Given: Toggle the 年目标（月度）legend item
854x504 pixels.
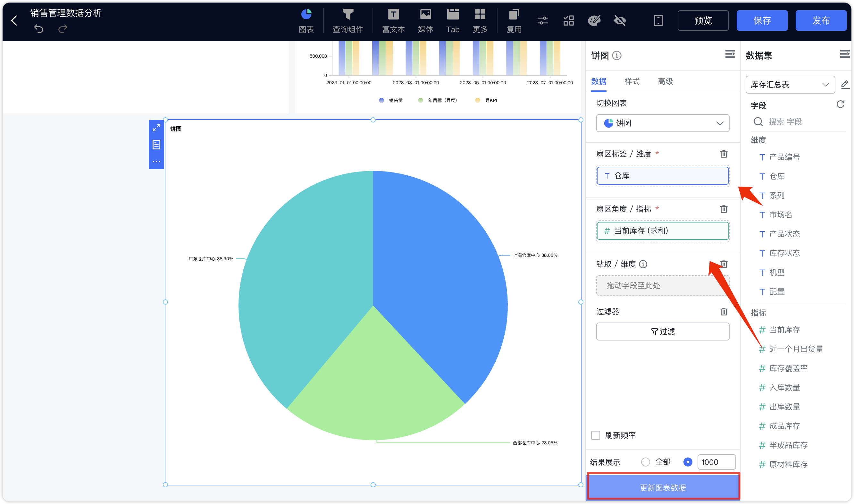Looking at the screenshot, I should pos(437,101).
